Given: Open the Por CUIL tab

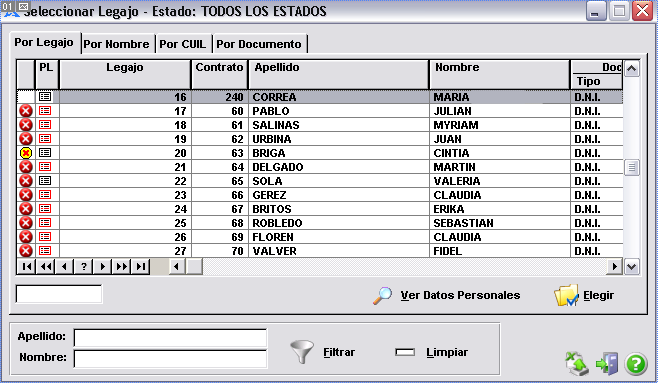Looking at the screenshot, I should pyautogui.click(x=183, y=44).
